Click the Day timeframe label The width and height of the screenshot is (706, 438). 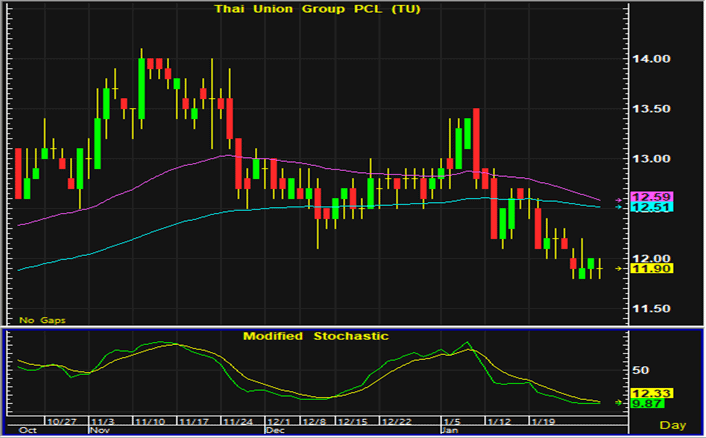(683, 426)
